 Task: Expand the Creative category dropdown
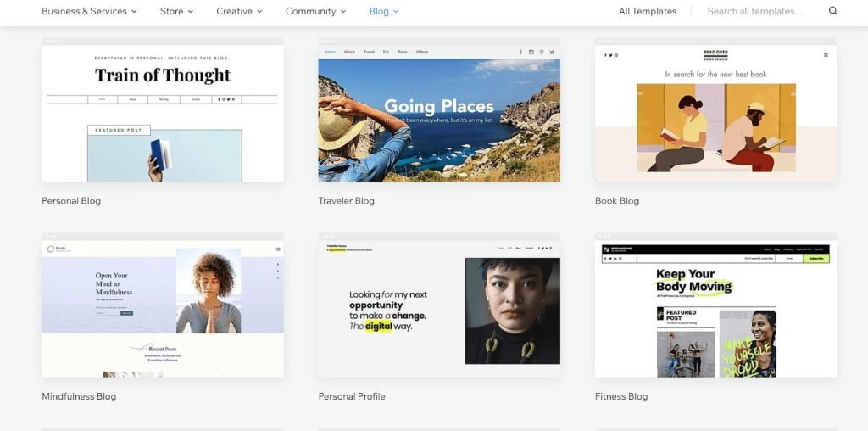pos(239,11)
